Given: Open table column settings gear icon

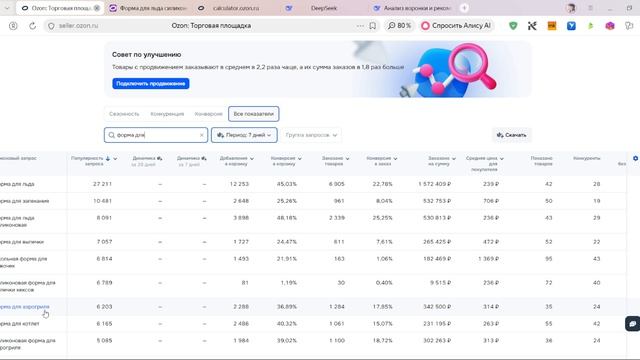Looking at the screenshot, I should coord(636,158).
